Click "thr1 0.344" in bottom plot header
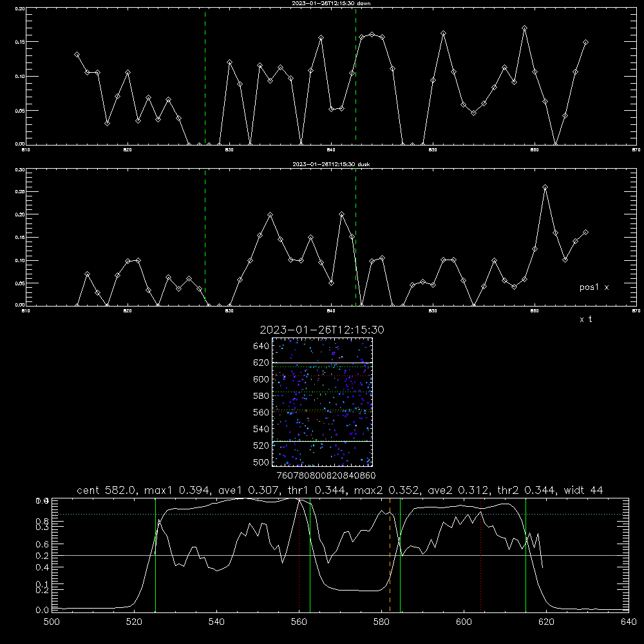644x644 pixels. [316, 490]
